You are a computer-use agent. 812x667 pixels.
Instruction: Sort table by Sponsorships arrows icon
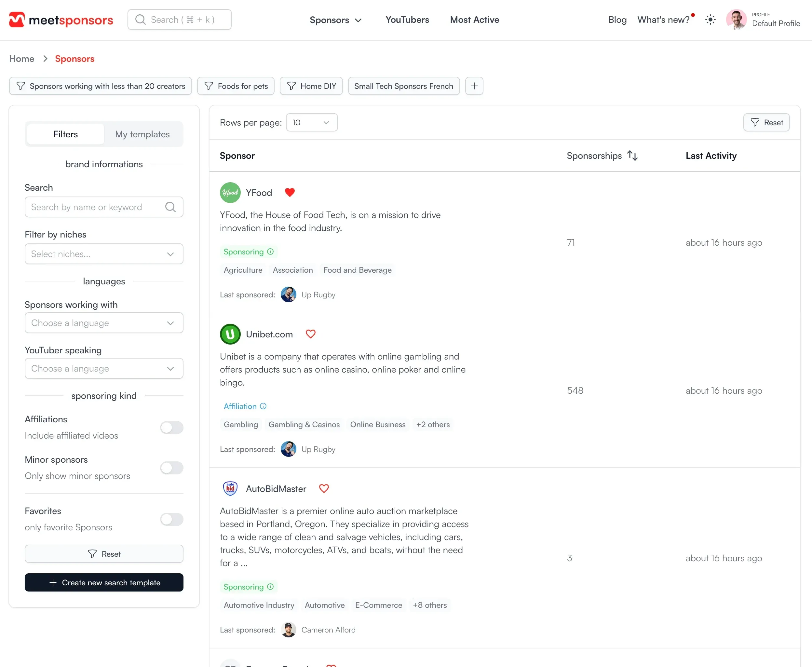pyautogui.click(x=632, y=155)
